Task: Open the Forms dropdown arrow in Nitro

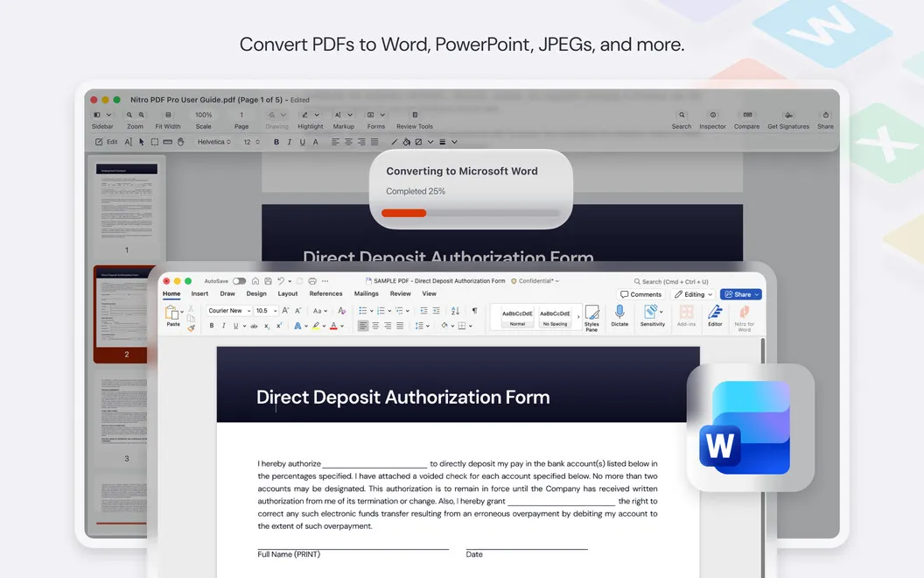Action: (x=382, y=115)
